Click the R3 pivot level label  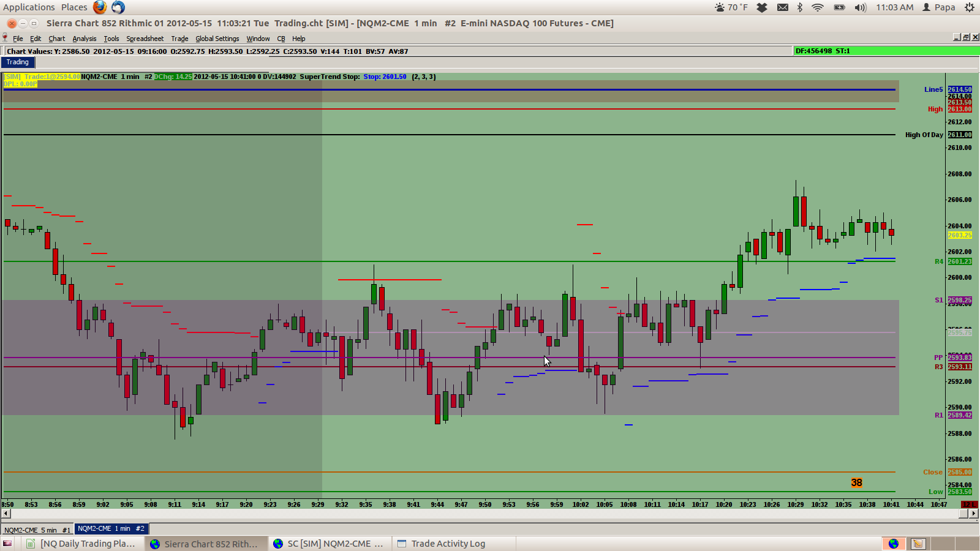coord(939,367)
